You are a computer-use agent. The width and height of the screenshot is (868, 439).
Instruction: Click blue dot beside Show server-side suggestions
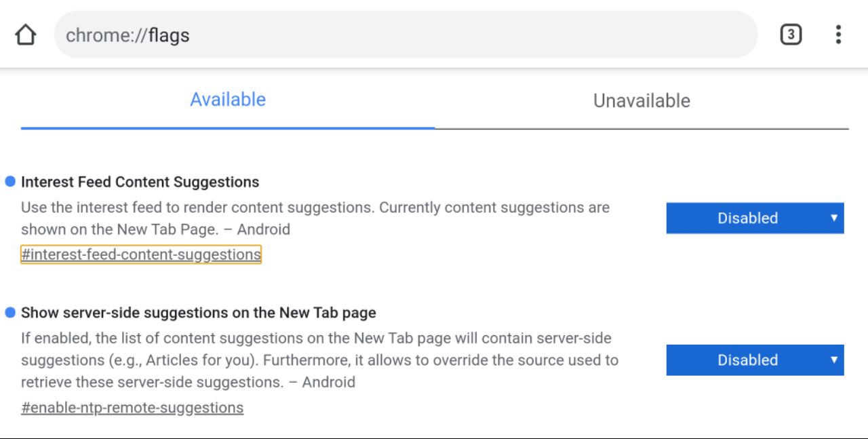pos(10,312)
